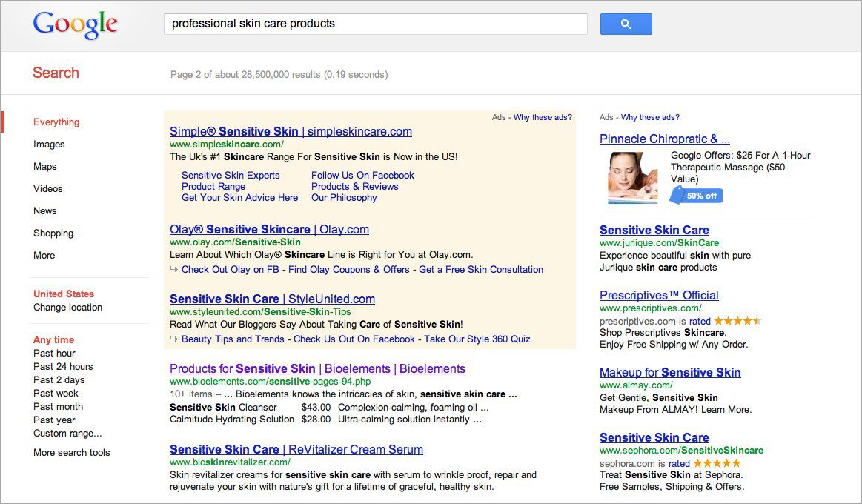
Task: Expand the More search categories
Action: click(x=44, y=256)
